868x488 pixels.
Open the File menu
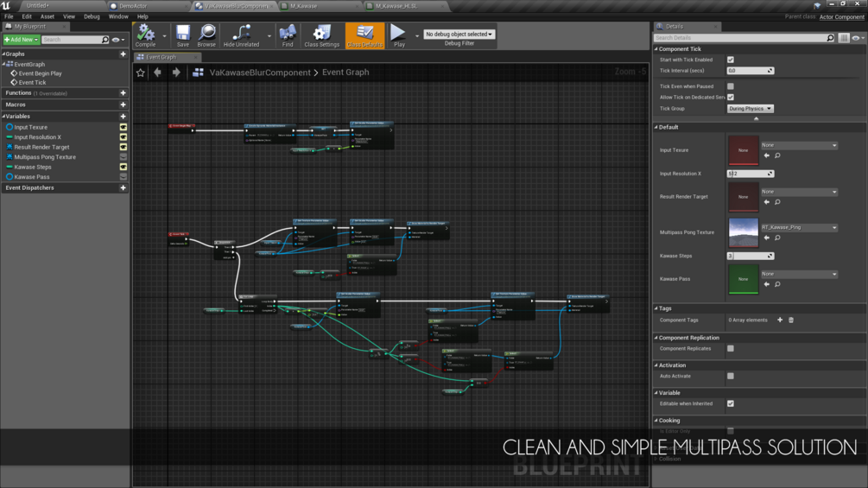point(9,16)
